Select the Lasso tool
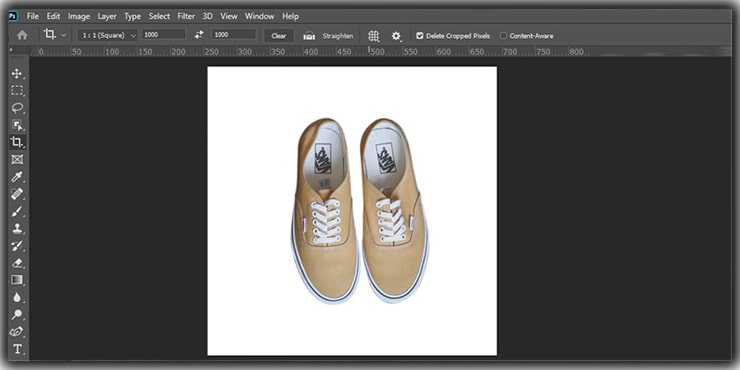 tap(17, 108)
